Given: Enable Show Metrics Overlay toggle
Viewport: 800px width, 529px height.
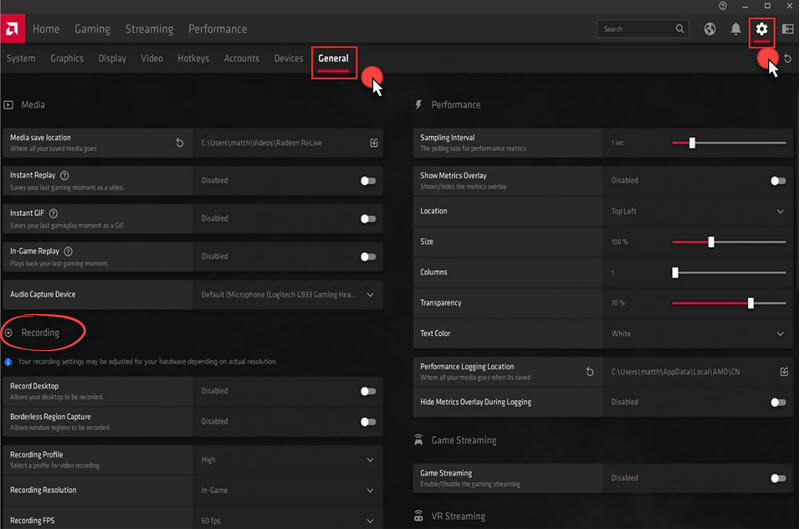Looking at the screenshot, I should tap(778, 181).
